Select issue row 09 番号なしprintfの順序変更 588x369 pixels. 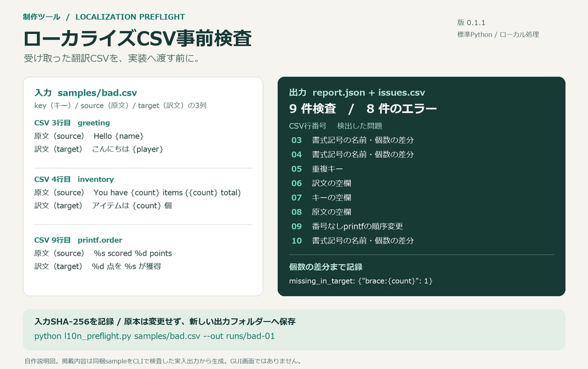[x=347, y=226]
